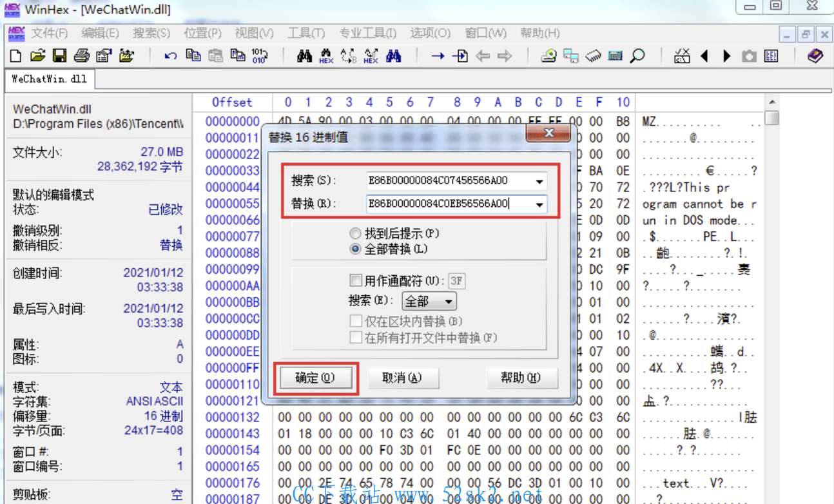The height and width of the screenshot is (504, 834).
Task: Click the magnifier Analyze icon
Action: [x=637, y=56]
